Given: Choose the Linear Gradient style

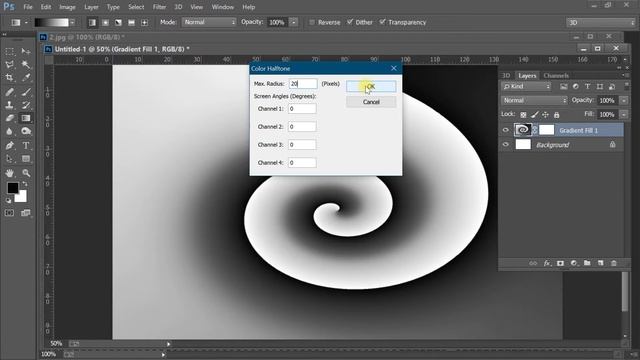Looking at the screenshot, I should [92, 22].
